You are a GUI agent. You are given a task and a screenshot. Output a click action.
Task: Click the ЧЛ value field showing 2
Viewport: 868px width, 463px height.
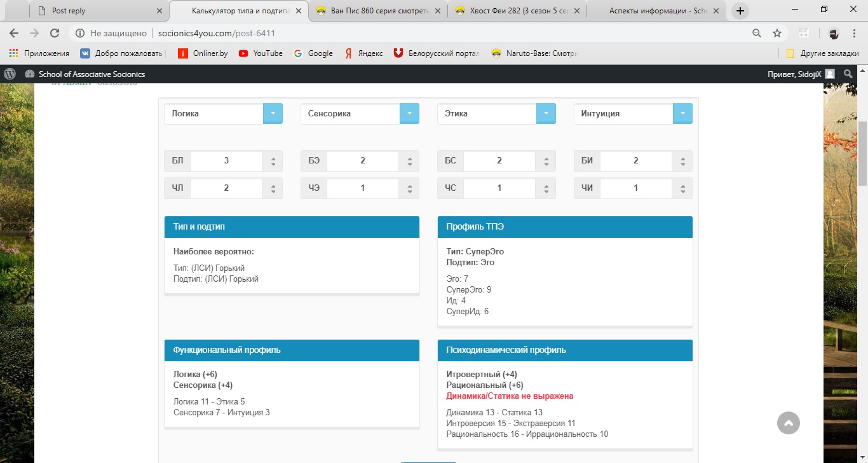point(226,188)
